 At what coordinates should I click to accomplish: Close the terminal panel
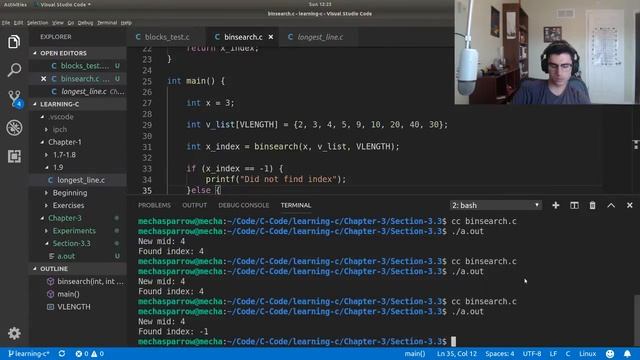point(629,205)
